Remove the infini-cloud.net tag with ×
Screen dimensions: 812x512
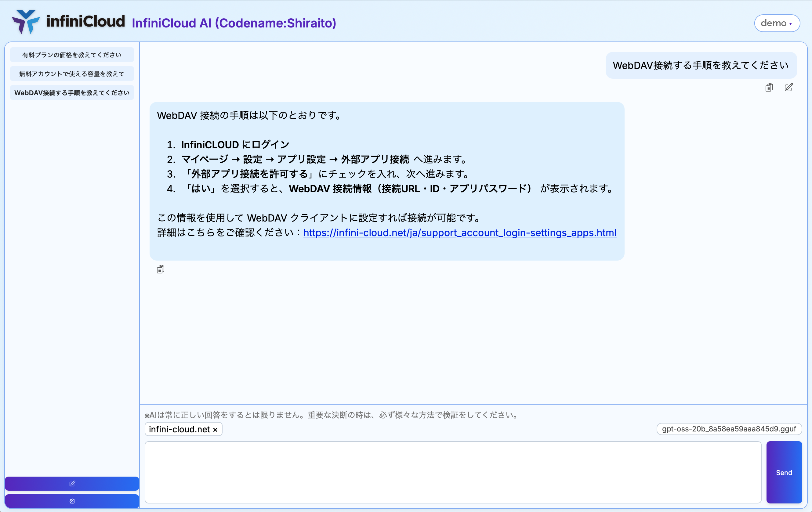click(x=215, y=430)
